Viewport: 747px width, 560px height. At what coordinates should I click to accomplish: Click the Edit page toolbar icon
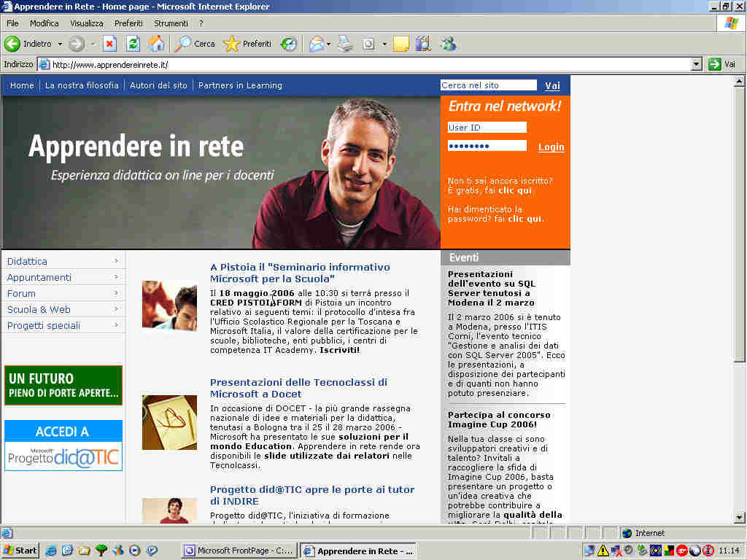[x=368, y=44]
